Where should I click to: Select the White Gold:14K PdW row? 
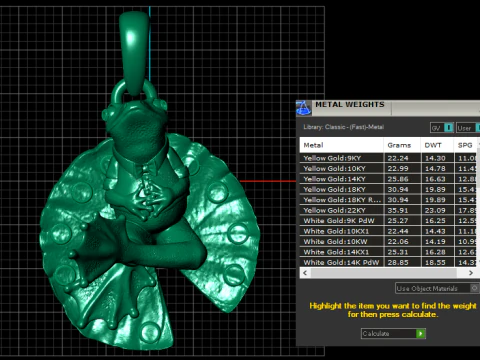(388, 262)
